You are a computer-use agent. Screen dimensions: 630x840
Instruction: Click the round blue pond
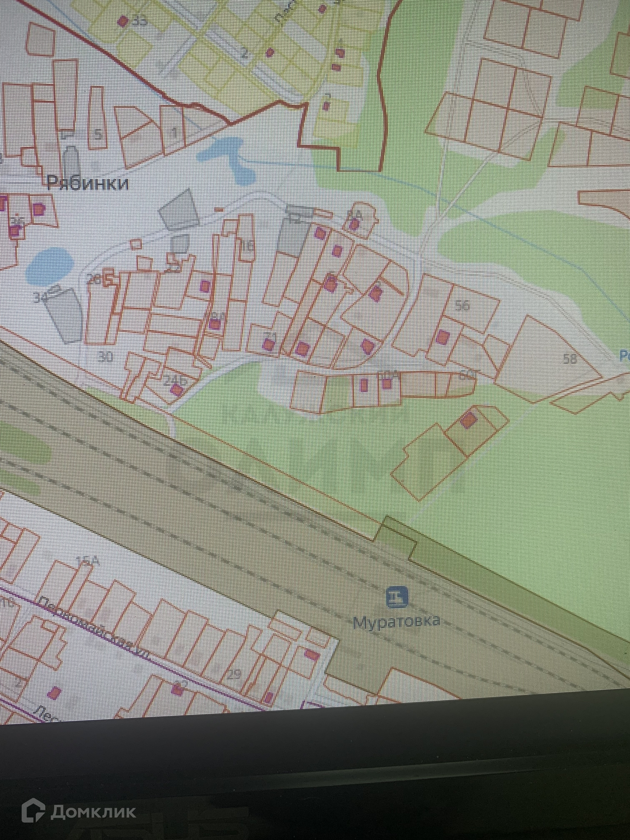50,266
